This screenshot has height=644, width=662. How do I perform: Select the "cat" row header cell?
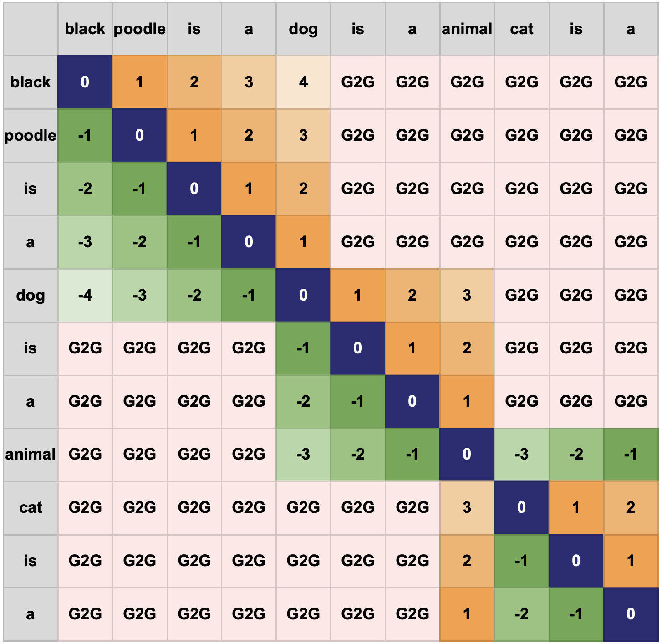[x=31, y=508]
